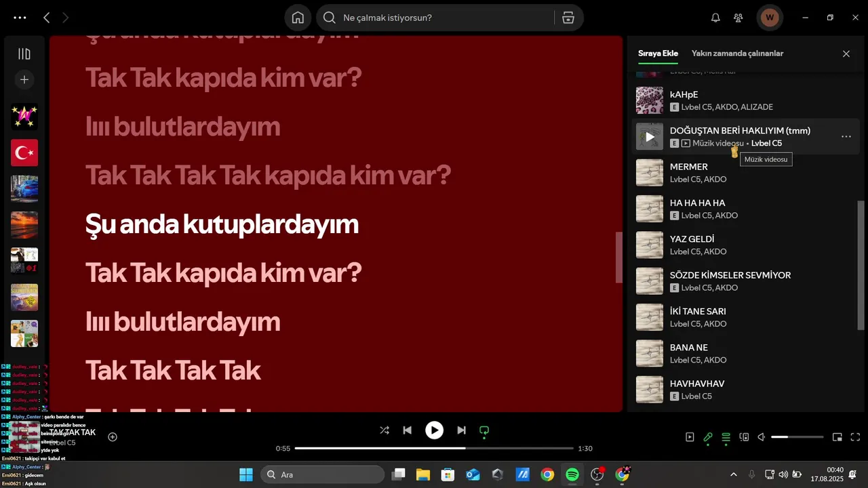
Task: Open the sunset cover playlist
Action: tap(24, 225)
